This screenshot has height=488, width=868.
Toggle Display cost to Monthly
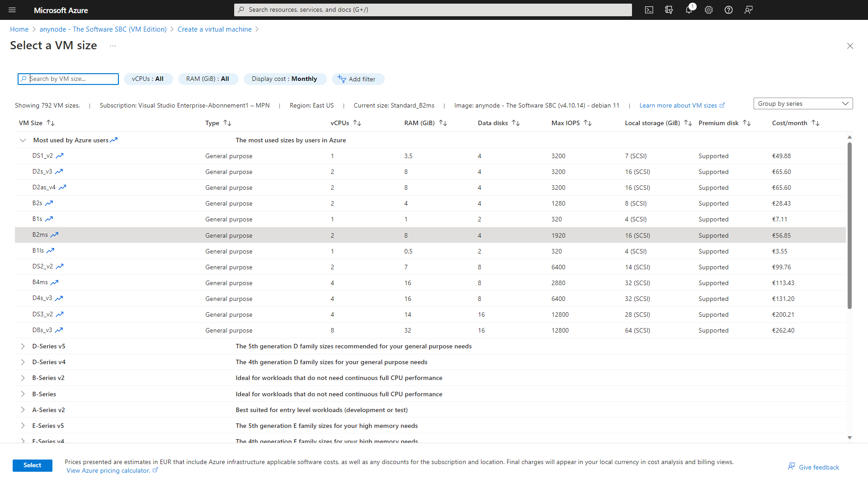(x=284, y=79)
